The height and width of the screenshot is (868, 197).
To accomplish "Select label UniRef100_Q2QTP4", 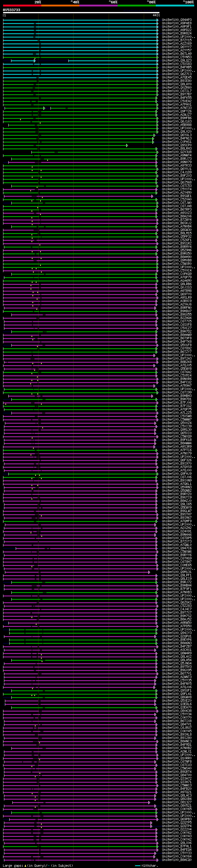I will click(177, 826).
